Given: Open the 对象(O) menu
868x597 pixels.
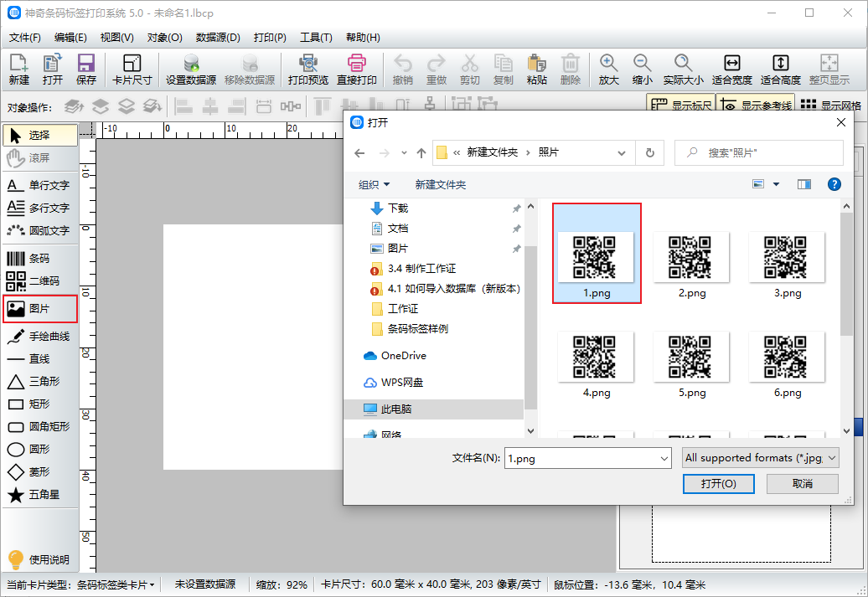Looking at the screenshot, I should click(164, 38).
